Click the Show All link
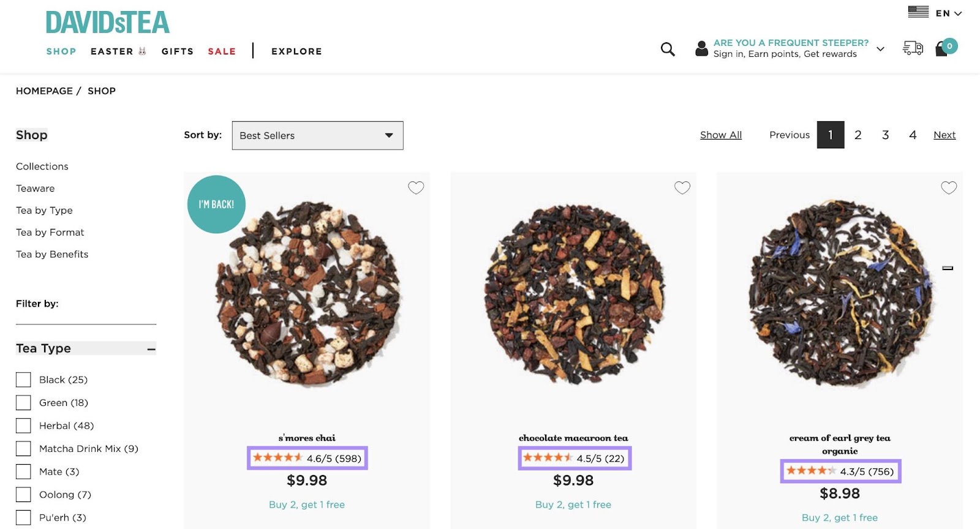 [x=721, y=135]
